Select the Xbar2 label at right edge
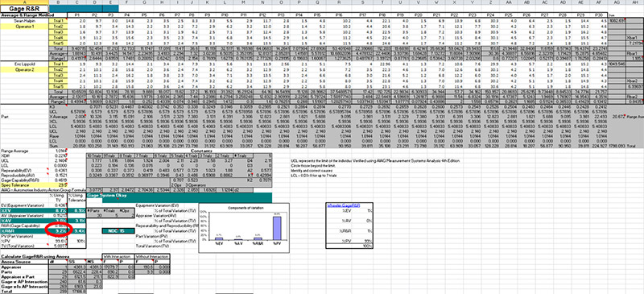Viewport: 644px width, 294px height. pos(632,81)
